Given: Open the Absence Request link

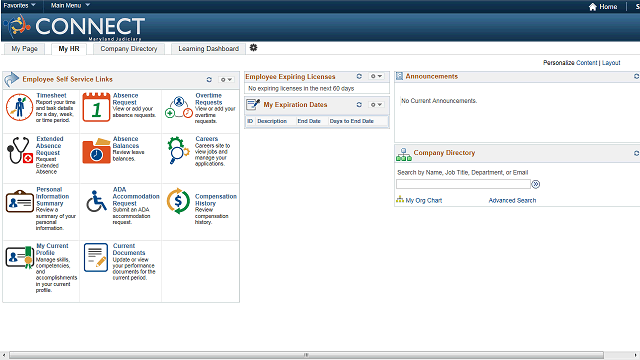Looking at the screenshot, I should [125, 99].
